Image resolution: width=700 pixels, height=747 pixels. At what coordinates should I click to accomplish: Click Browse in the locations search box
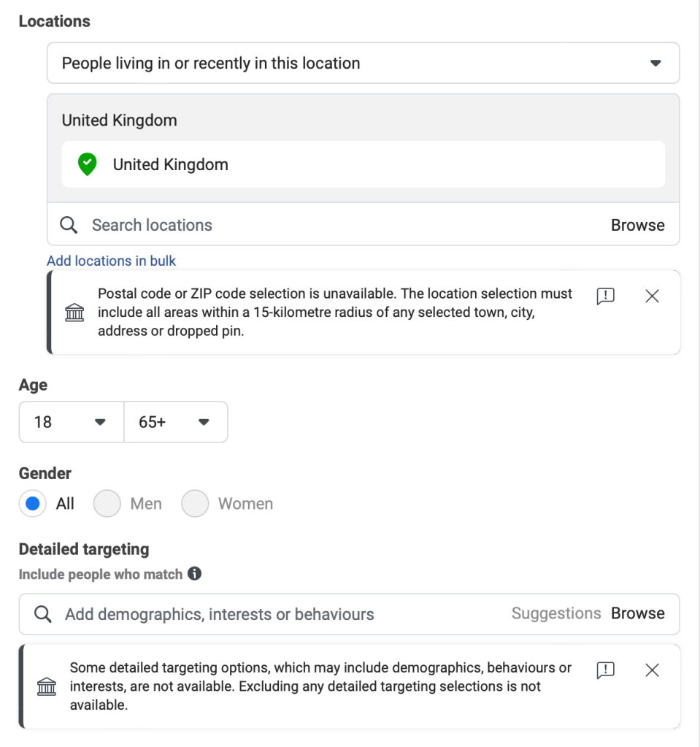click(637, 225)
